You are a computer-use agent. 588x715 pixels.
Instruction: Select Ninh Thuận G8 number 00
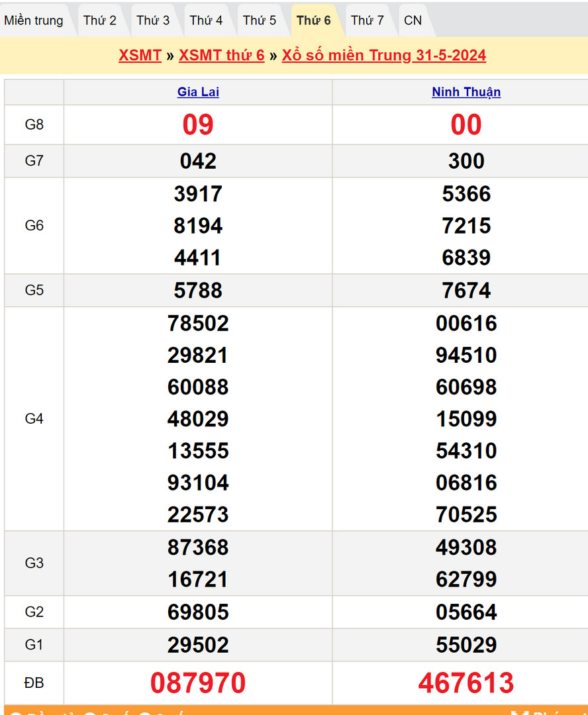pyautogui.click(x=466, y=125)
